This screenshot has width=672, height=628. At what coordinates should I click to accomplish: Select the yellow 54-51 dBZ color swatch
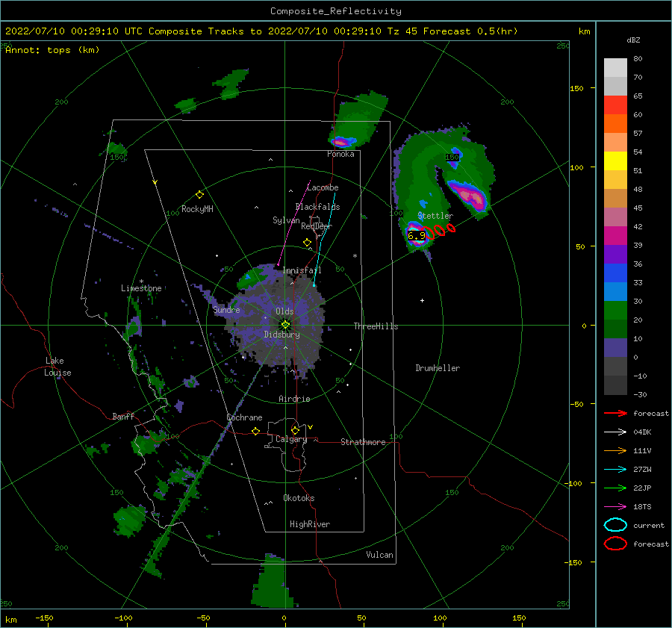click(x=615, y=161)
